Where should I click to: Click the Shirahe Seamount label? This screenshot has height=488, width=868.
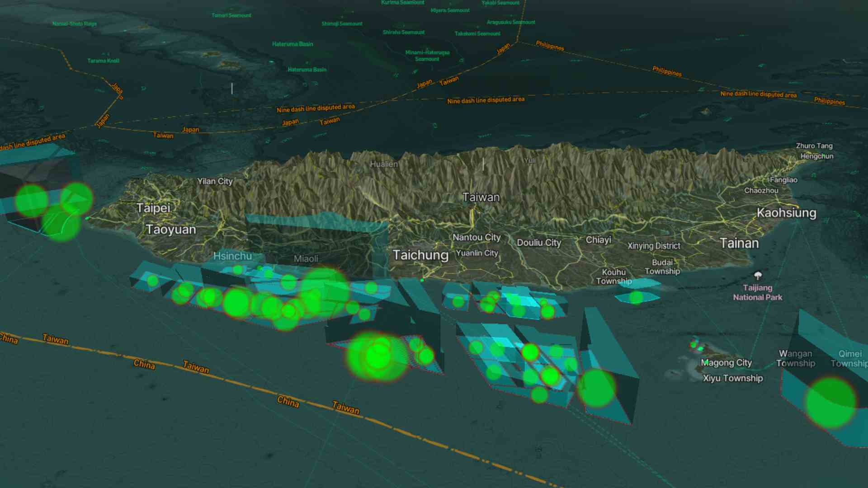[404, 32]
